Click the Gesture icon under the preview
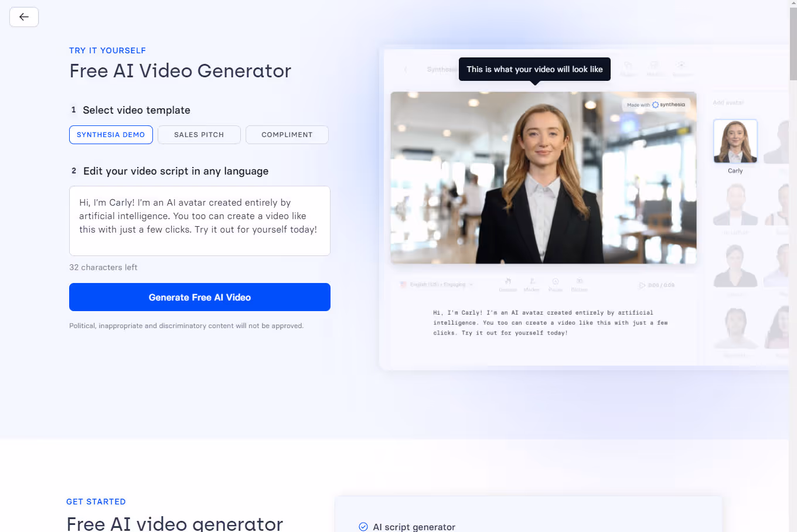The width and height of the screenshot is (797, 532). click(508, 285)
